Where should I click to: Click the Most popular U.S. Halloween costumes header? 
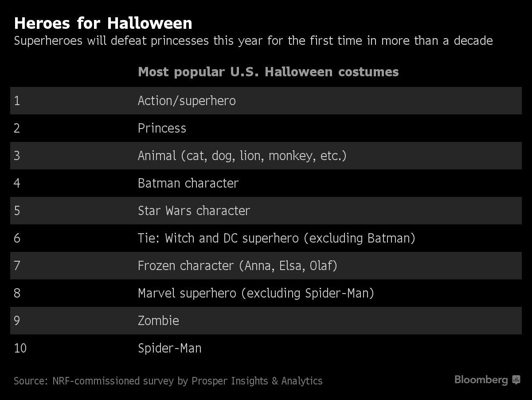(x=268, y=72)
